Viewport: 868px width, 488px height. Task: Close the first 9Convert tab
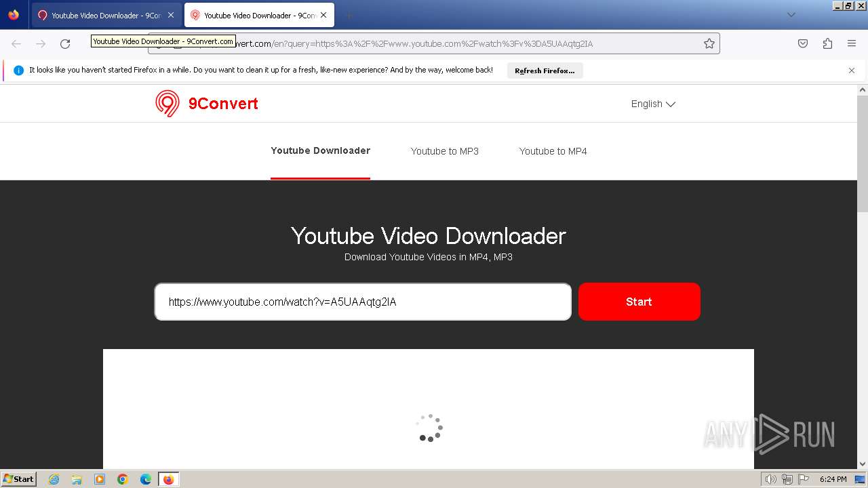(171, 15)
